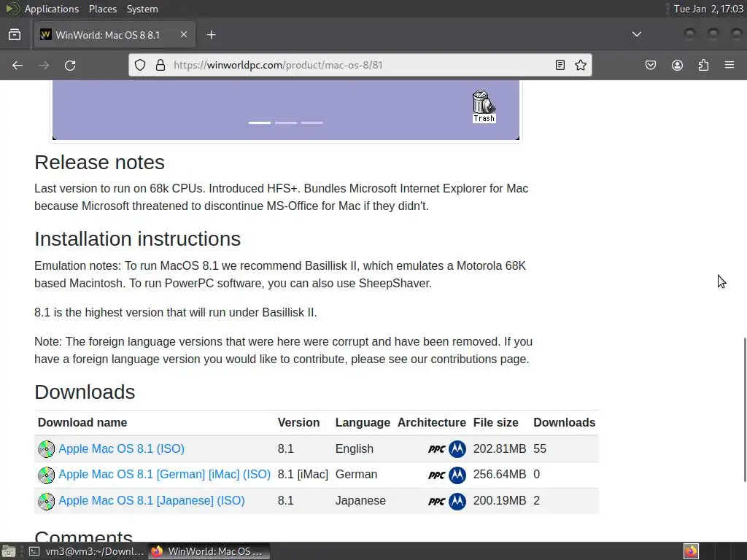Select first screenshot carousel indicator
Viewport: 747px width, 560px height.
click(x=260, y=122)
